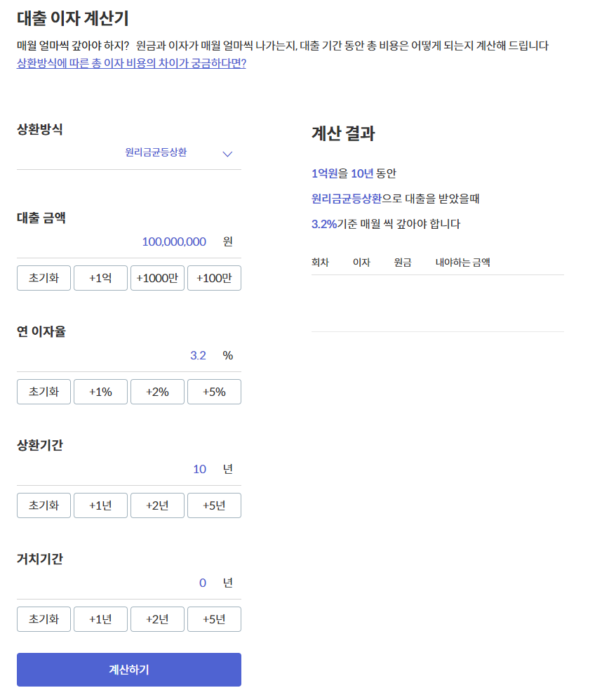Reset loan amount with 초기화 button
The image size is (616, 695).
pyautogui.click(x=43, y=277)
